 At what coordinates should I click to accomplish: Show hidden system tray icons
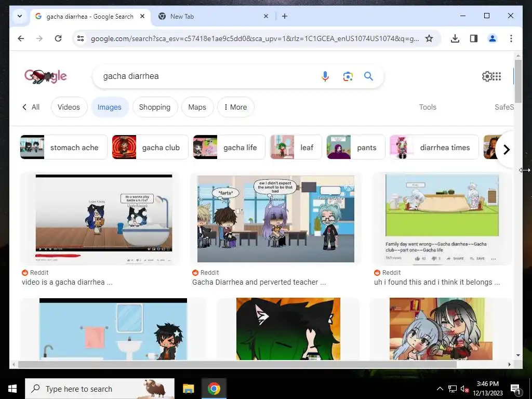pos(440,389)
